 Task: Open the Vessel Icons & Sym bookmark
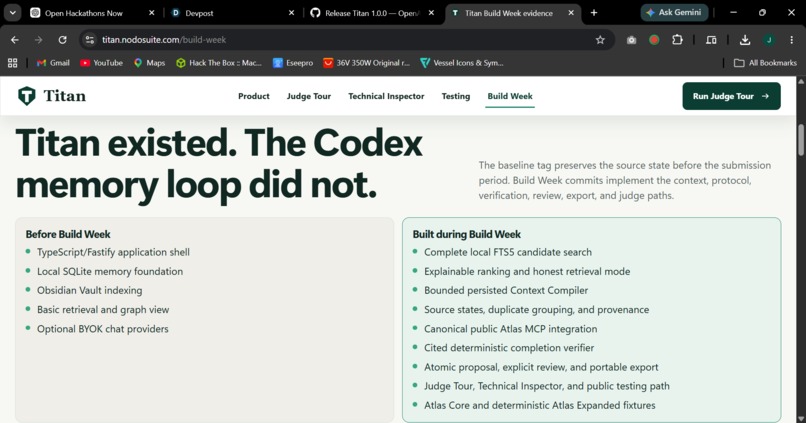462,63
